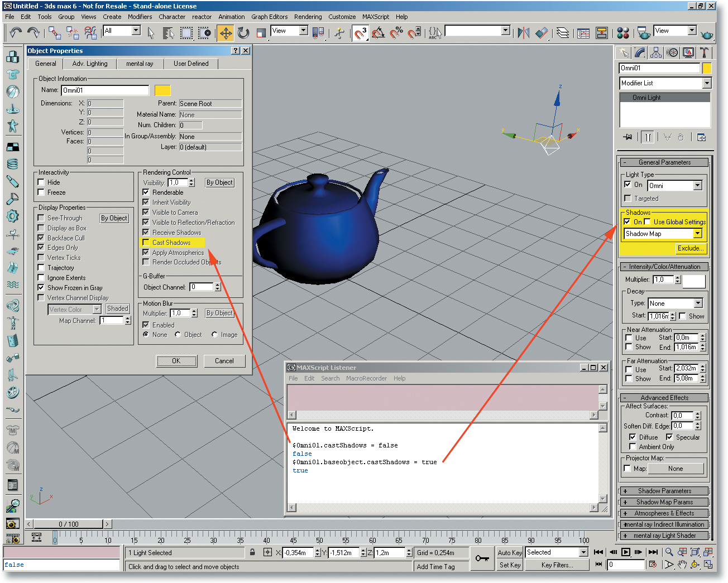Open the Omni light type dropdown

[x=698, y=186]
